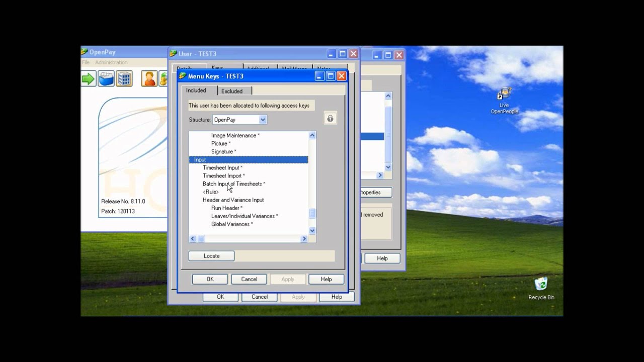Open the Administration menu in OpenPay
644x362 pixels.
coord(111,62)
